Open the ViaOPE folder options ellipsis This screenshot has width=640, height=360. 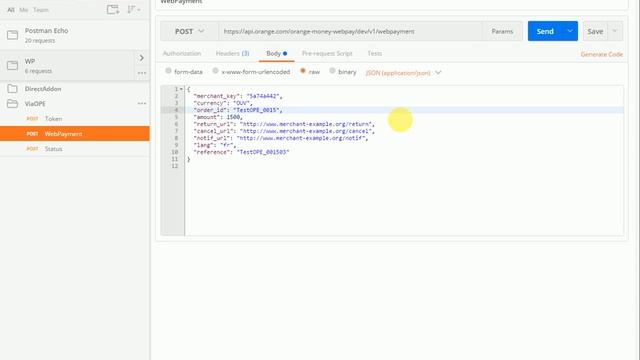tap(142, 104)
